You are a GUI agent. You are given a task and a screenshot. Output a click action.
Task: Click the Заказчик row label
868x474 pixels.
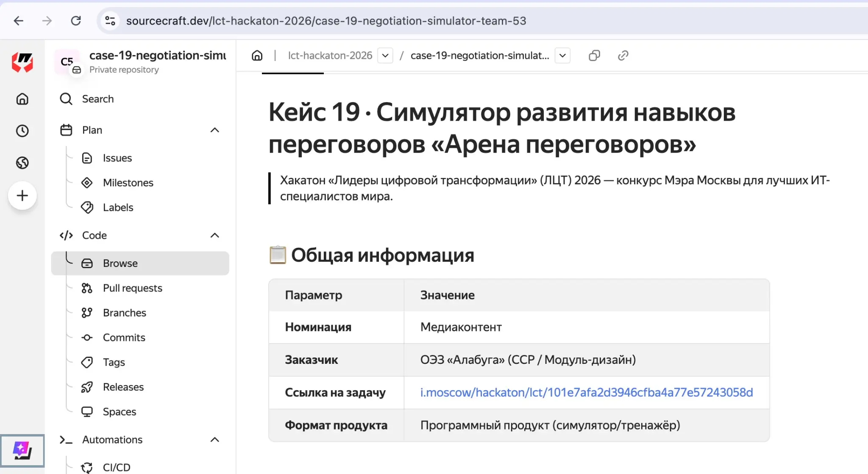point(311,360)
